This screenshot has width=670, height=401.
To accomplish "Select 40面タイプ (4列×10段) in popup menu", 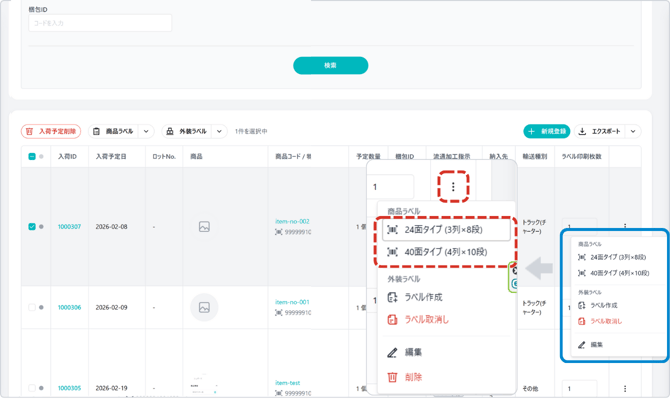I will click(x=448, y=252).
